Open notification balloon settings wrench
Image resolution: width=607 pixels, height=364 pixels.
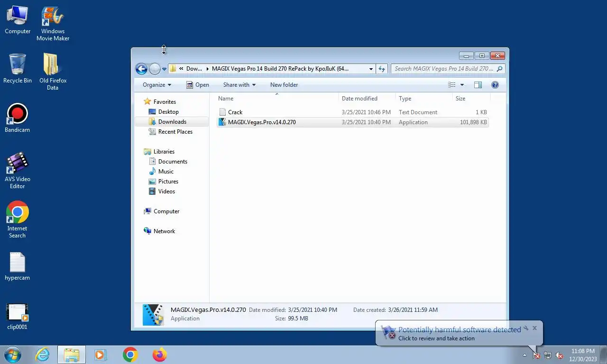(526, 328)
